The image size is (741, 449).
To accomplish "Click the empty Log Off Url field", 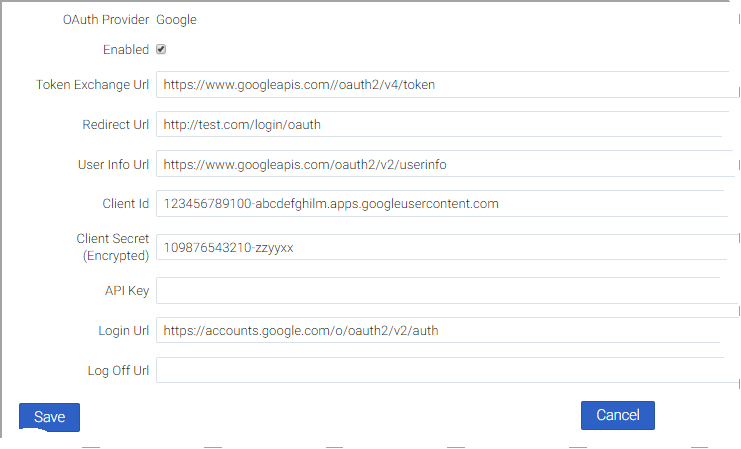I will pos(440,370).
